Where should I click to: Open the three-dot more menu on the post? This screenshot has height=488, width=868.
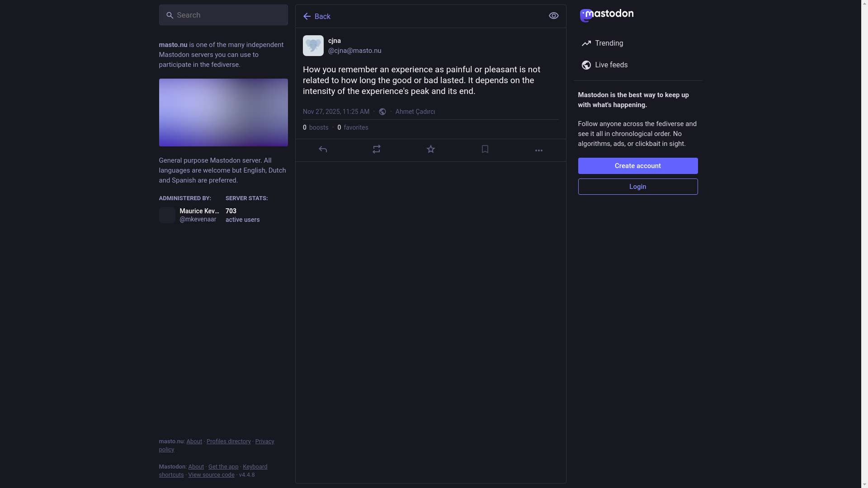point(539,150)
